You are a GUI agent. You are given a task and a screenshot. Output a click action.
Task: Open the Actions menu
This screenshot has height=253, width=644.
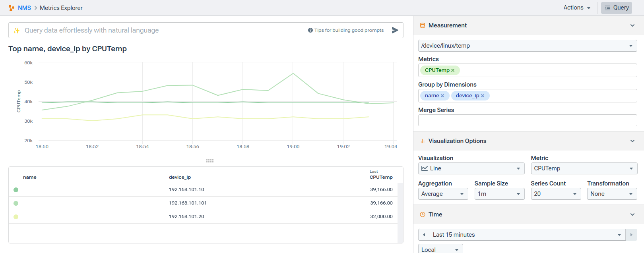click(x=577, y=8)
